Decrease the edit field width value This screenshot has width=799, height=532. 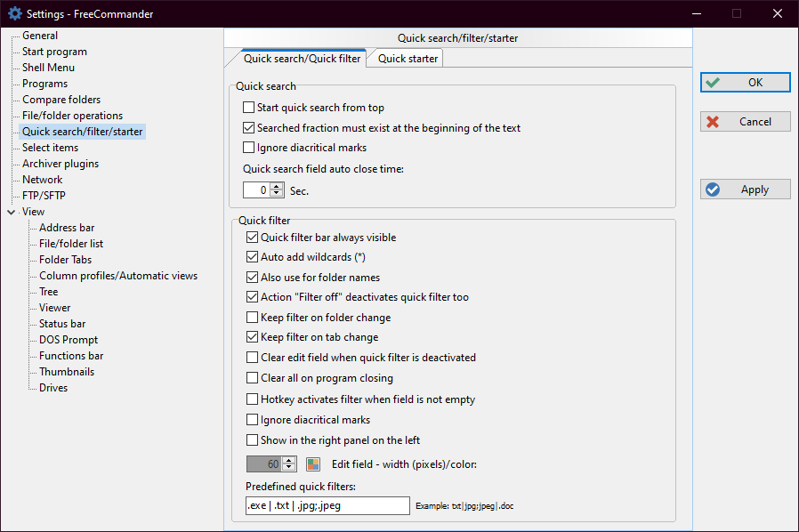(x=288, y=468)
